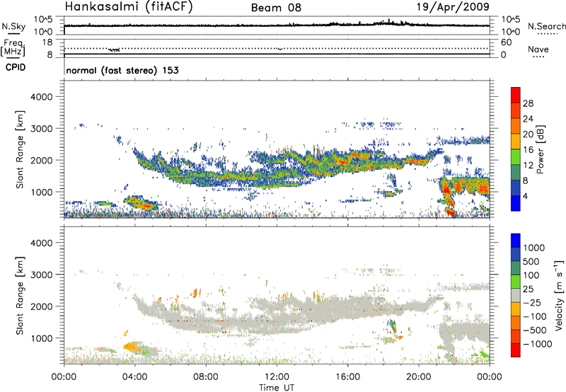This screenshot has width=566, height=392.
Task: Click "1000" on velocity panel slant range axis
Action: (x=41, y=338)
